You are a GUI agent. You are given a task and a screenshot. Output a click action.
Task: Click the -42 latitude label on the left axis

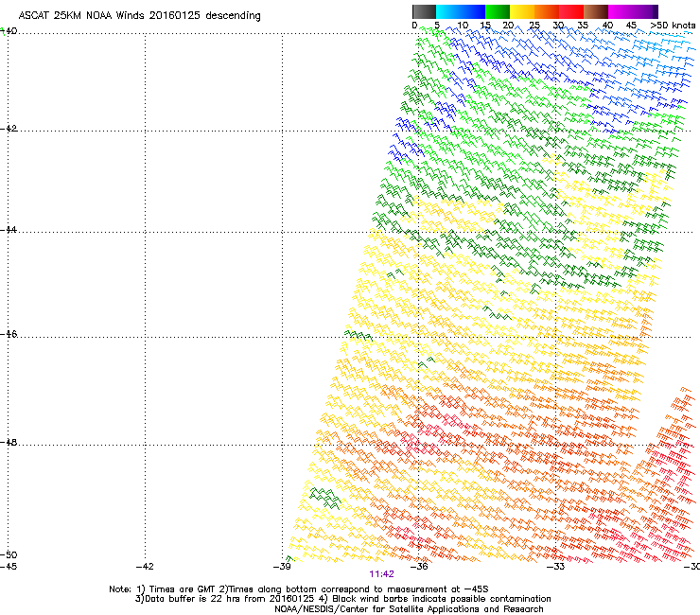point(9,129)
